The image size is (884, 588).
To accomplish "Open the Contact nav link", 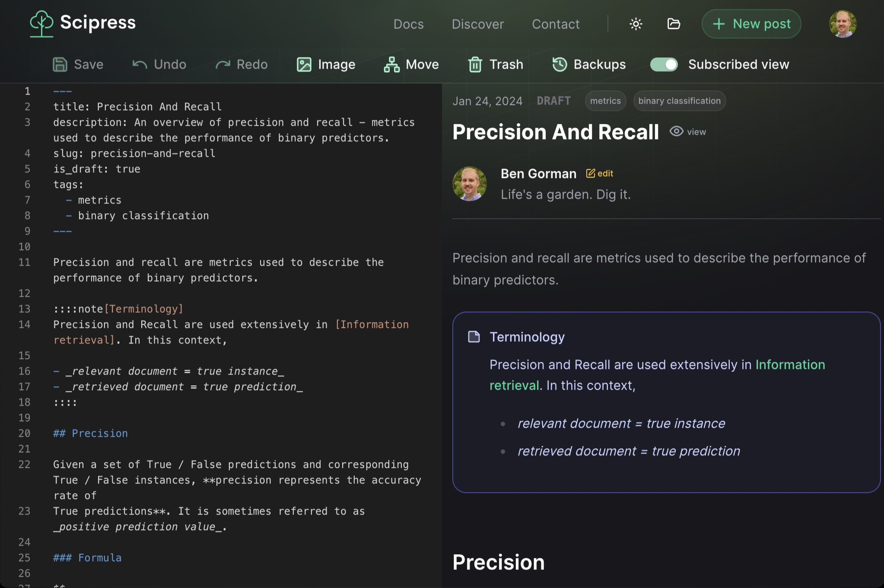I will point(556,24).
